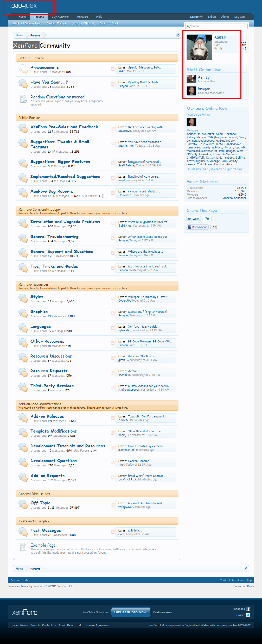Open latest thread 'Quoting Multiple Posts'

tap(143, 82)
